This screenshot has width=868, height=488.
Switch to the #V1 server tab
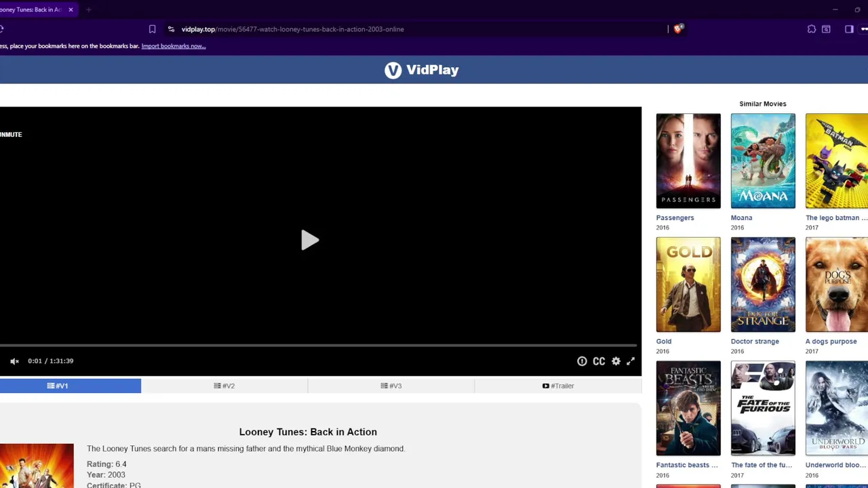pos(71,386)
